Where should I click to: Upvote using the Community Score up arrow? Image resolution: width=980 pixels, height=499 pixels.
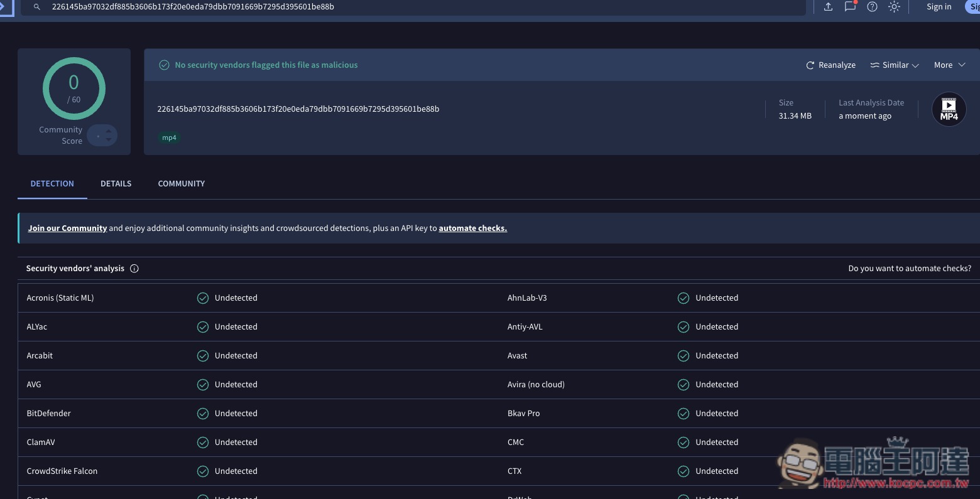click(109, 131)
